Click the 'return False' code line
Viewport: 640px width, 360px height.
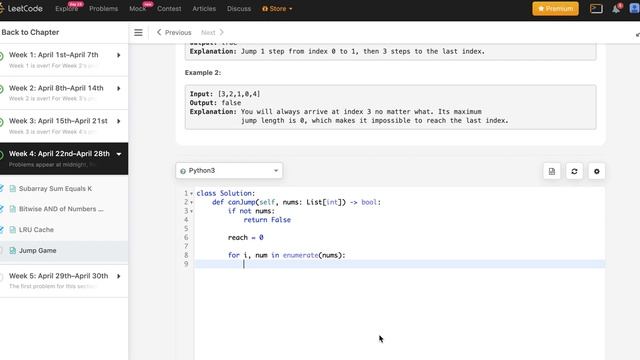coord(267,220)
